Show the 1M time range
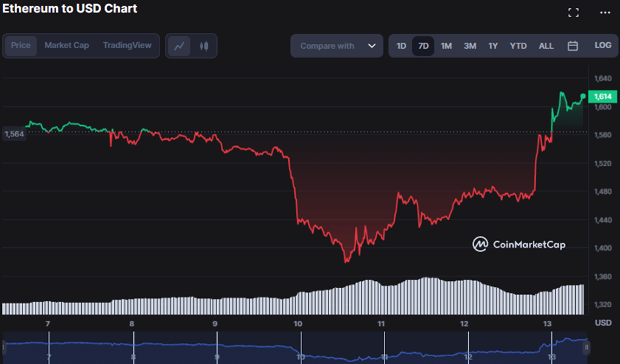620x364 pixels. point(446,46)
